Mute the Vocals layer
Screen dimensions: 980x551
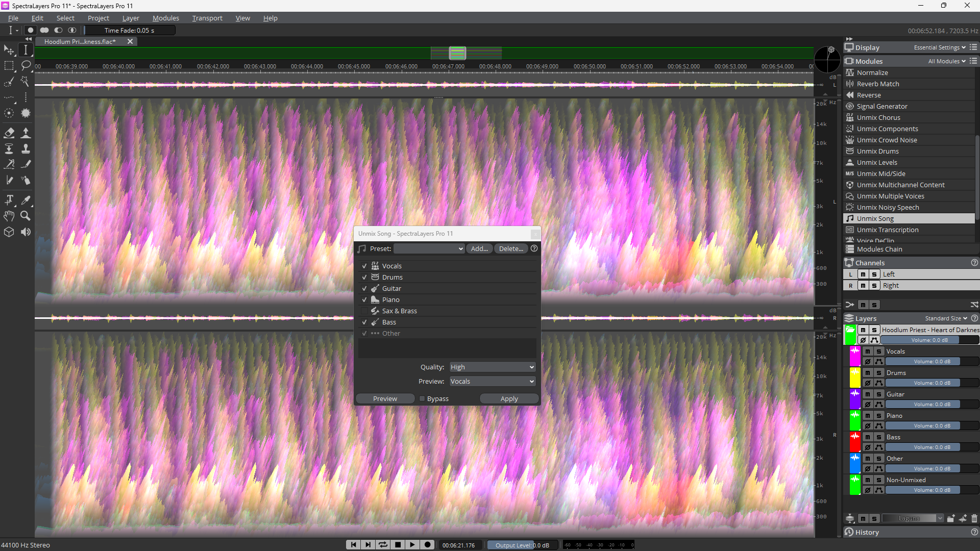click(868, 351)
